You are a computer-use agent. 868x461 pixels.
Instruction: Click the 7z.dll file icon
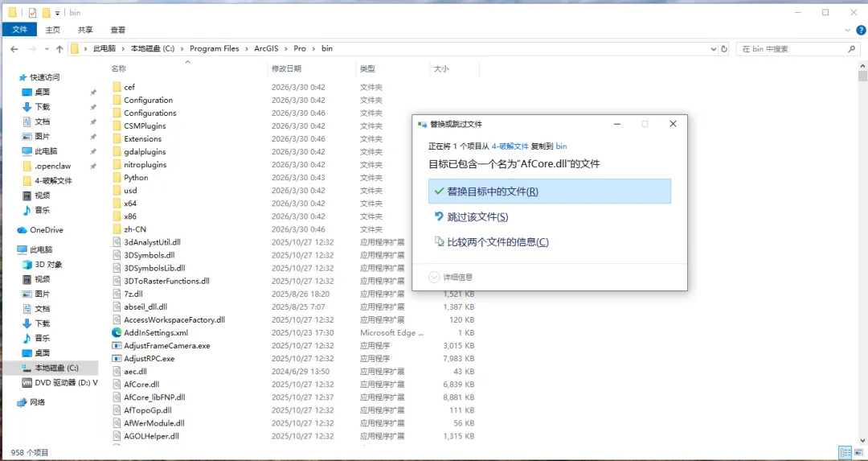click(117, 294)
